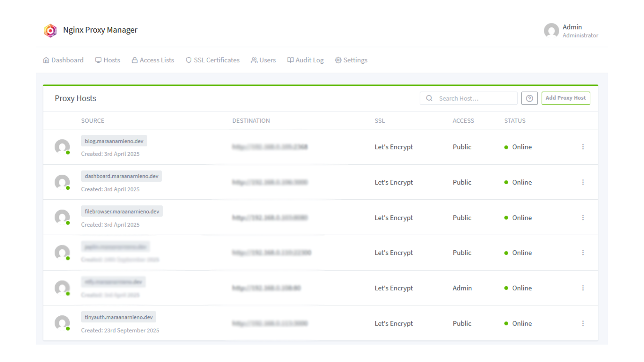Open actions menu for blog.maraanarnieno.dev host

click(583, 147)
